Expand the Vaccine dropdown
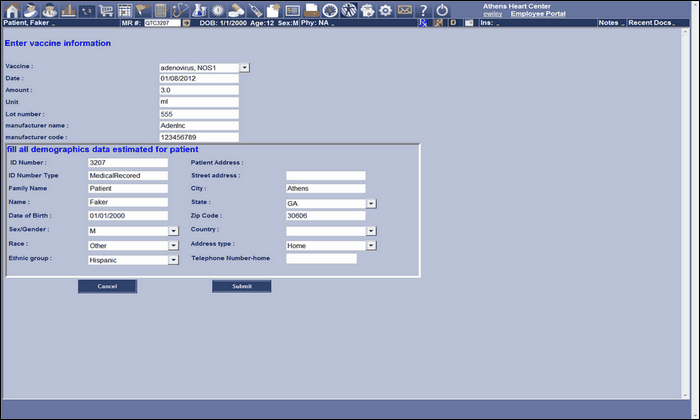The width and height of the screenshot is (700, 420). click(245, 68)
